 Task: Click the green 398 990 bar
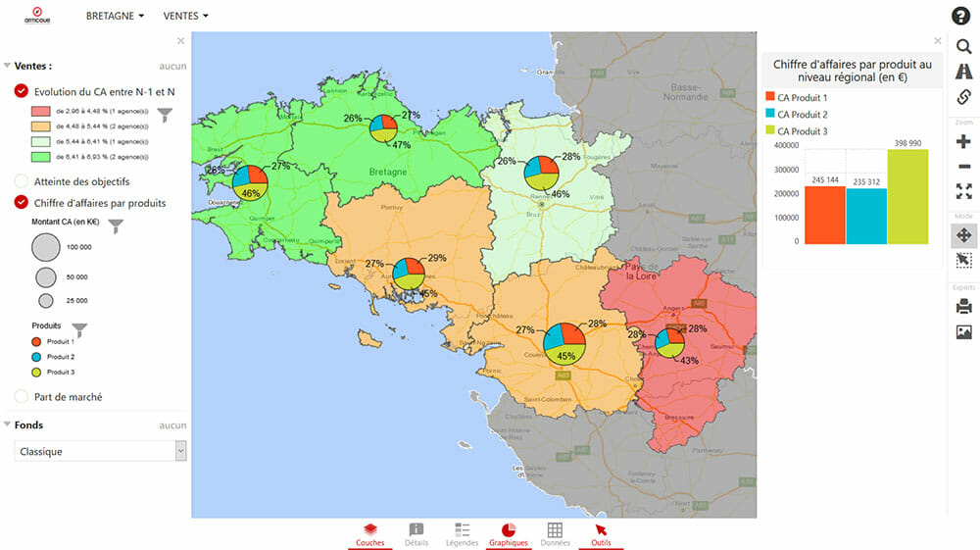click(907, 196)
